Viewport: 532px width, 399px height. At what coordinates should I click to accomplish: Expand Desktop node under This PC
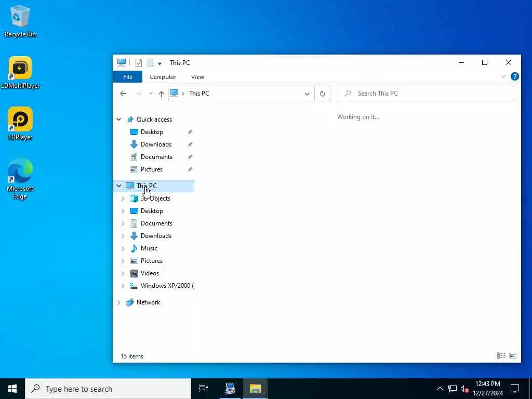(x=123, y=211)
